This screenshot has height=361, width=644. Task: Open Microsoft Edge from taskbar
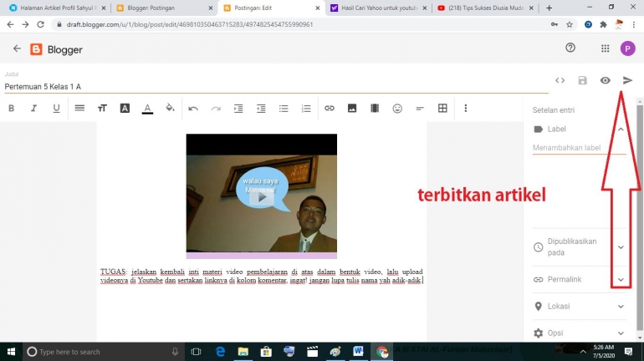pos(220,352)
